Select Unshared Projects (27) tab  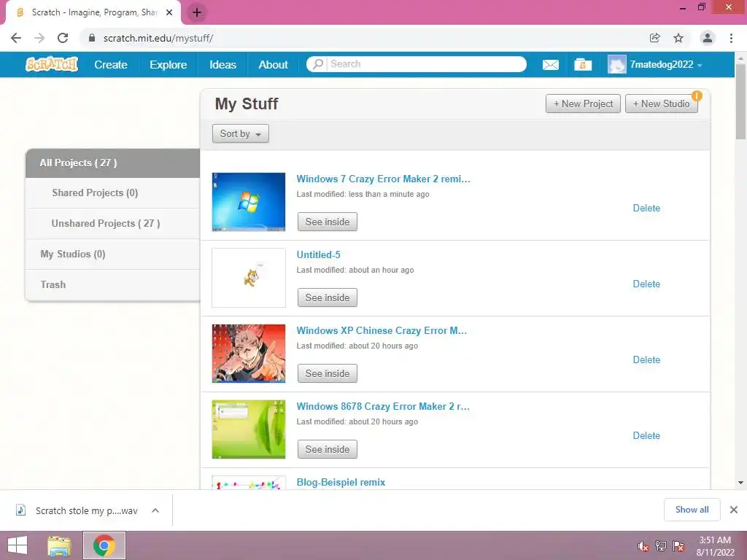pos(112,223)
